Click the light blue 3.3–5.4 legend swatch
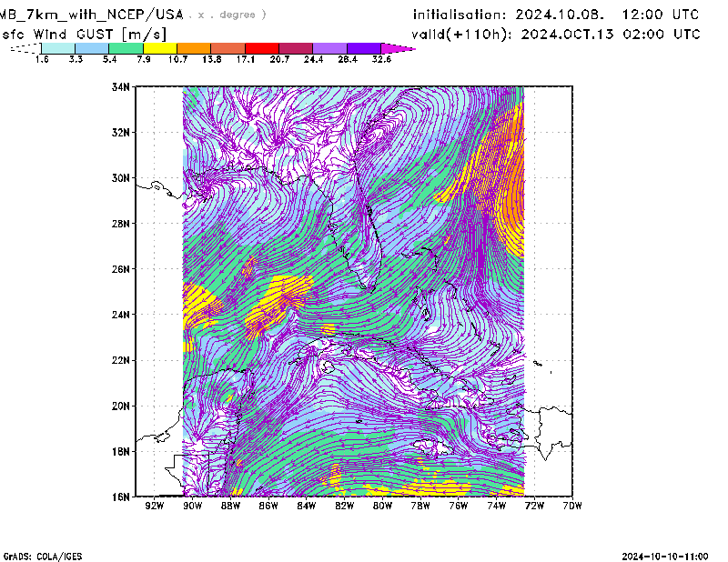Image resolution: width=728 pixels, height=562 pixels. click(x=92, y=48)
